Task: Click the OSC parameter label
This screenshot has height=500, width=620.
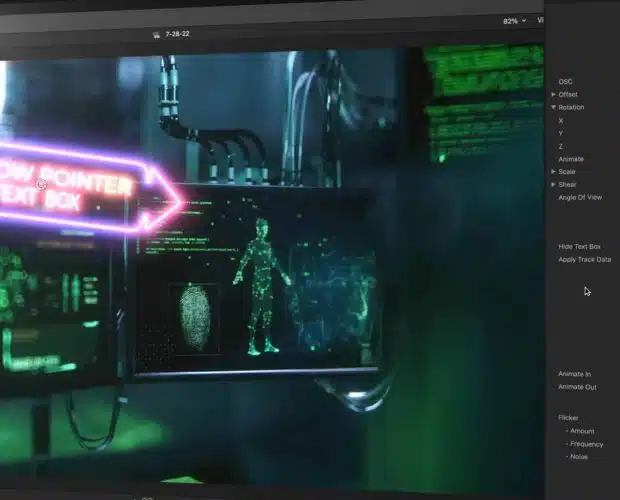Action: 565,81
